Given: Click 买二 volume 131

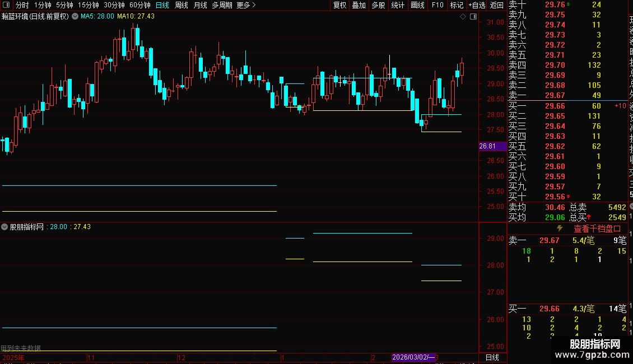Looking at the screenshot, I should click(x=594, y=116).
